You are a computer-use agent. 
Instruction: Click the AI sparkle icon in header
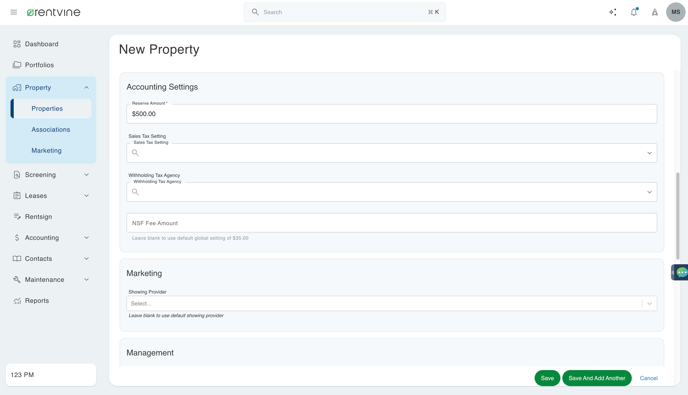pos(613,12)
